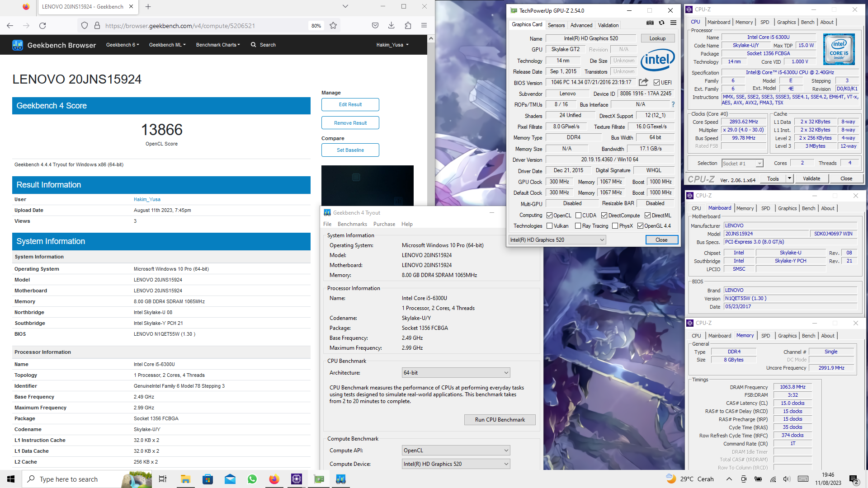The height and width of the screenshot is (488, 868).
Task: Bookmark this page with the star icon
Action: pyautogui.click(x=333, y=26)
